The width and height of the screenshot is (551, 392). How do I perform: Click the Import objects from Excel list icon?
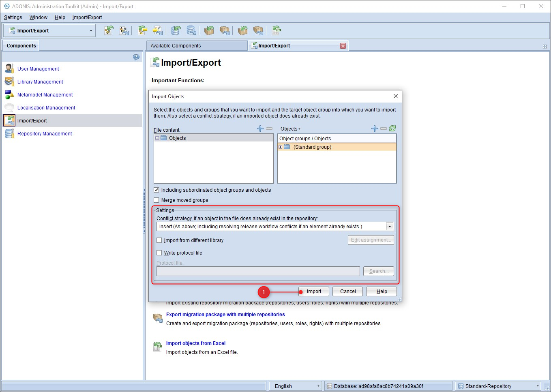(157, 347)
